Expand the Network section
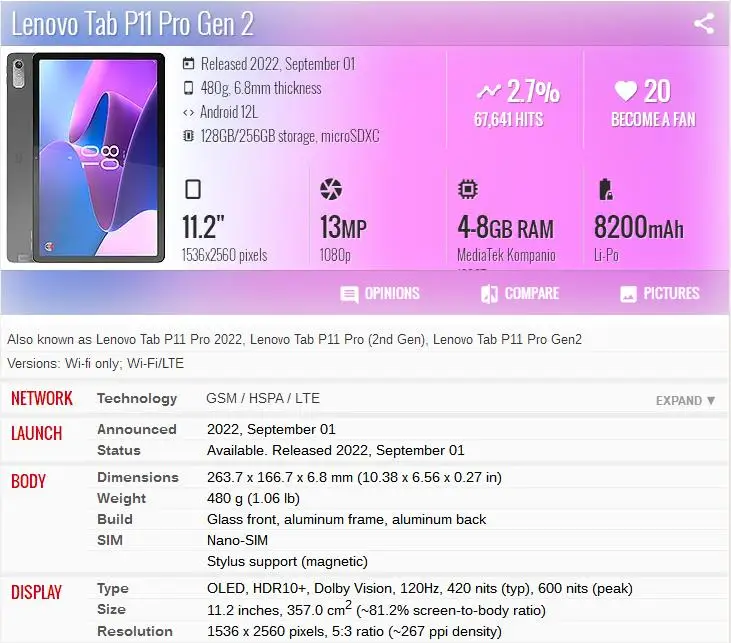 (x=685, y=401)
